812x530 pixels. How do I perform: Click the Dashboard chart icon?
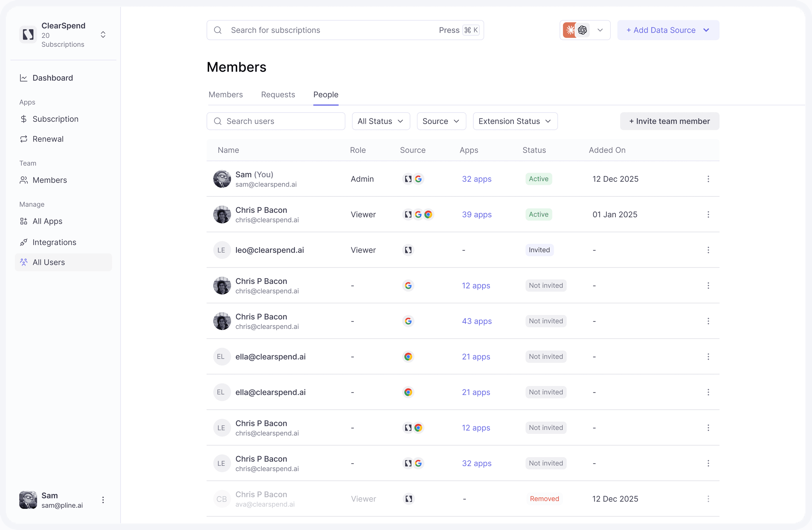24,78
